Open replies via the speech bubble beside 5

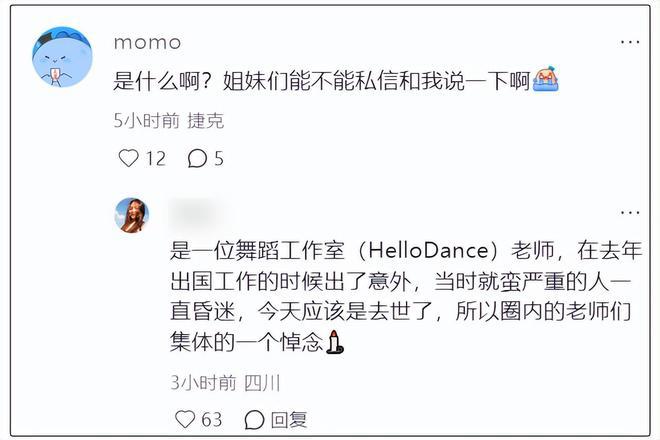tap(197, 158)
